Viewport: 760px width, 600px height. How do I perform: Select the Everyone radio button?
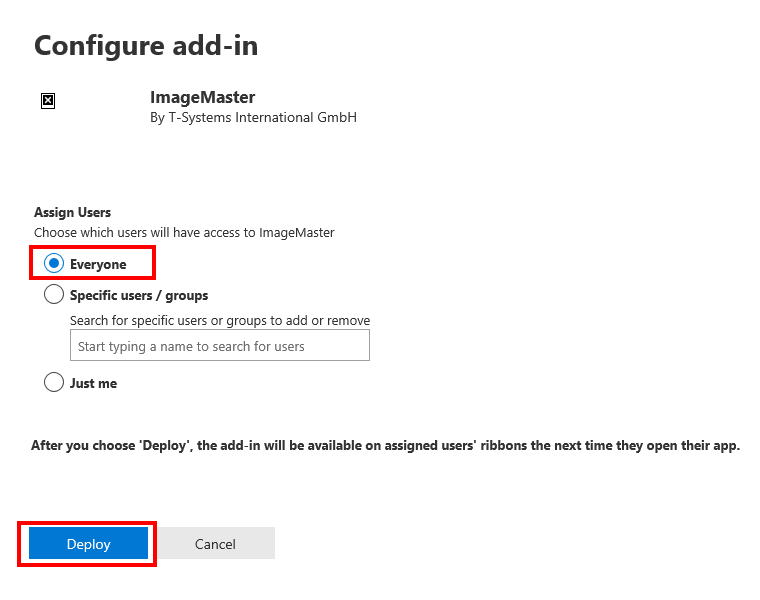click(54, 263)
